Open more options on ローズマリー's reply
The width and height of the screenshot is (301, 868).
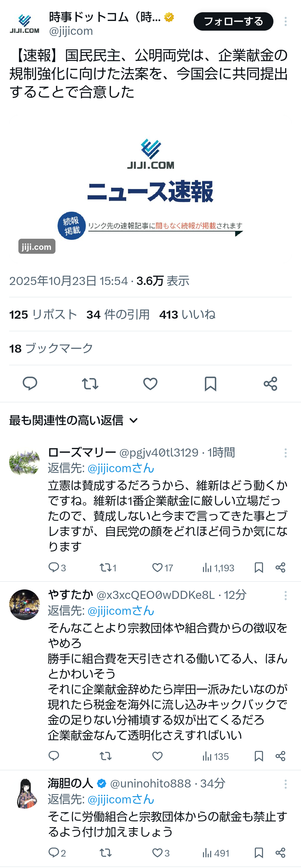click(285, 453)
